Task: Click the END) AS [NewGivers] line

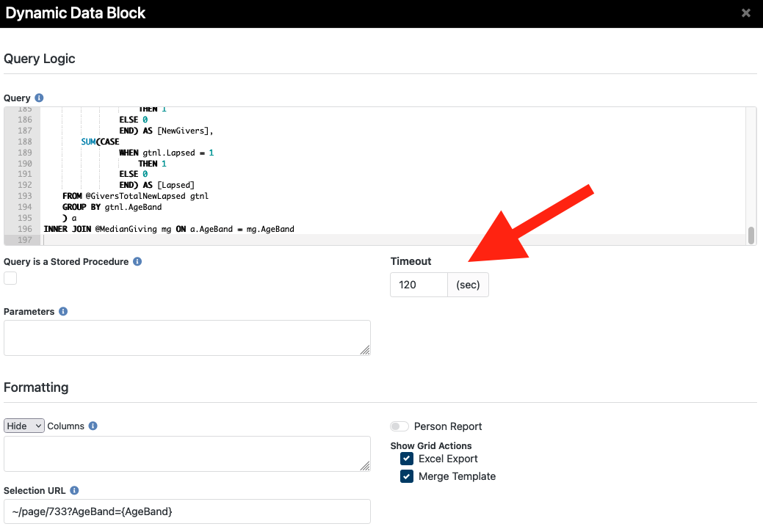Action: 167,131
